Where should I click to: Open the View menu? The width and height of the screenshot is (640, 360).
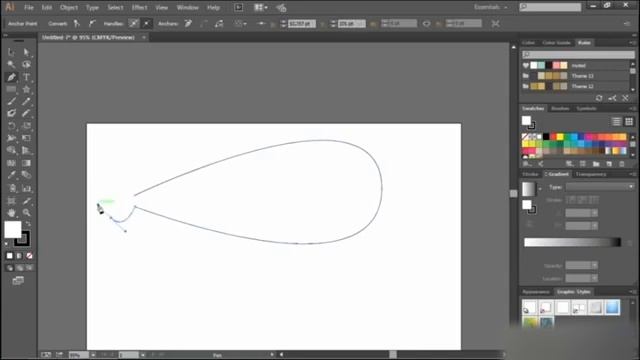point(162,7)
